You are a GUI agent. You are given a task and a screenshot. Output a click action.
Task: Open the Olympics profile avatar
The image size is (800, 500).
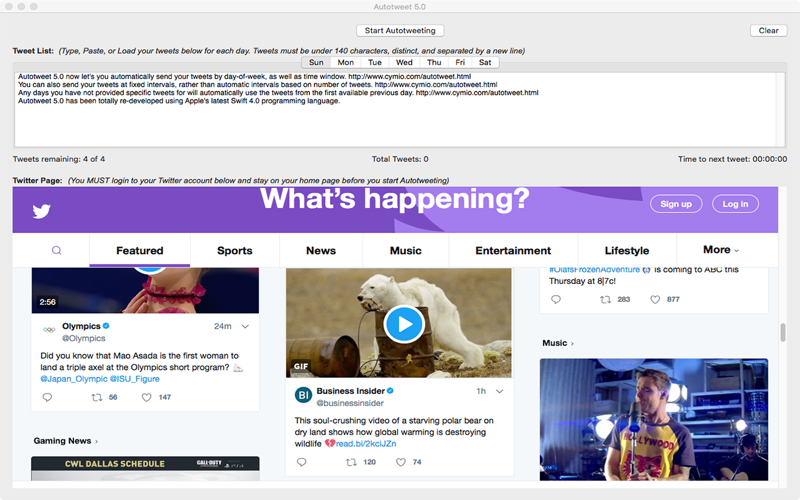coord(49,330)
